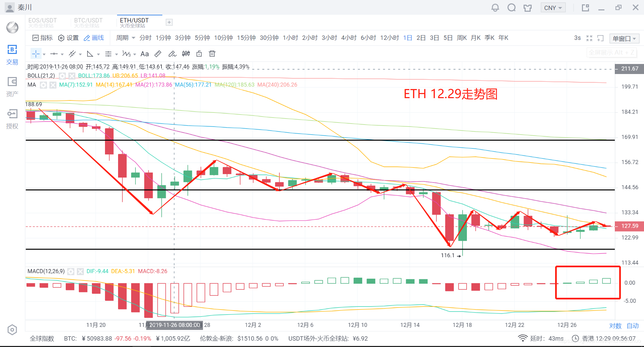Remove the MACD(12,26,9) indicator
The image size is (644, 347).
click(x=80, y=272)
